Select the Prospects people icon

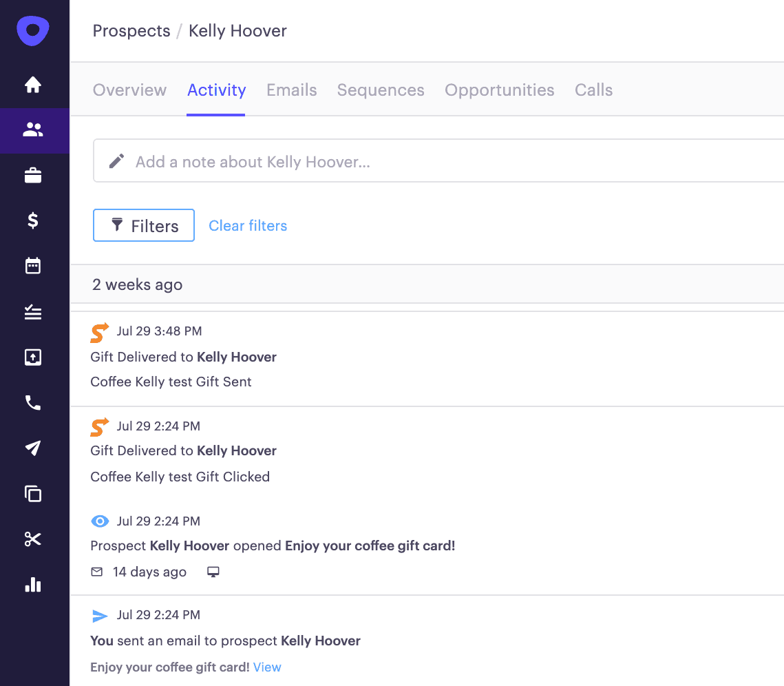tap(33, 129)
